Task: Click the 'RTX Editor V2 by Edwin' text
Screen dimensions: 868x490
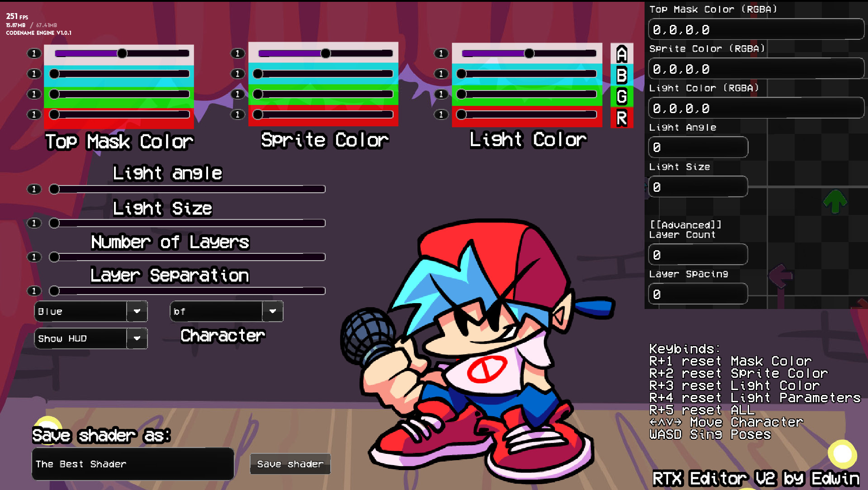Action: [x=756, y=478]
